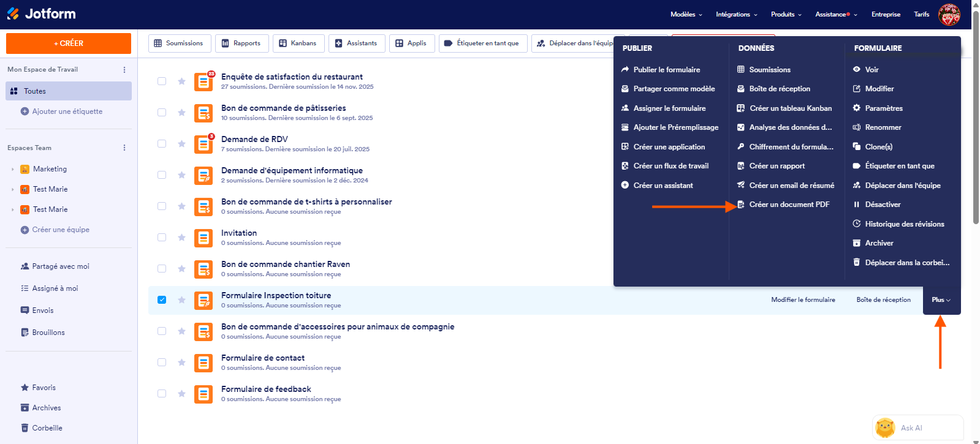Image resolution: width=980 pixels, height=444 pixels.
Task: Select Ajouter le Préremplissage
Action: [669, 127]
